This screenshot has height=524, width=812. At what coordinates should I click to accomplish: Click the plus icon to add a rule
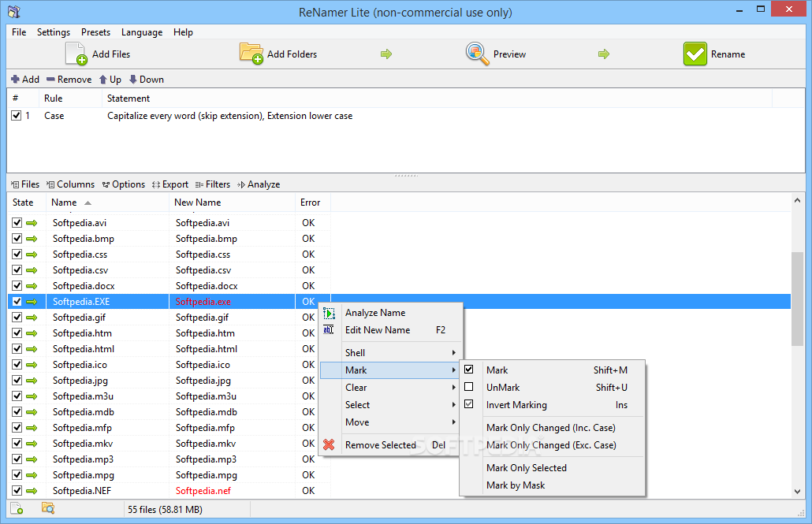tap(15, 80)
